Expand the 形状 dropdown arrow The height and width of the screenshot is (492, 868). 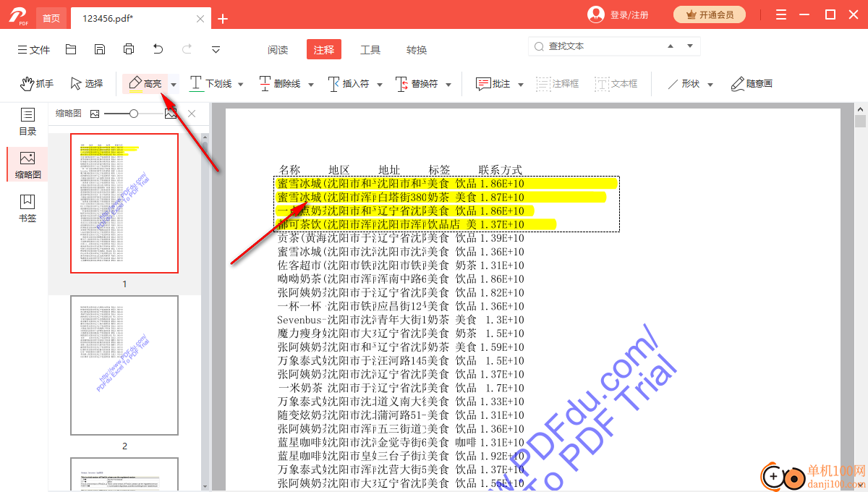pos(710,85)
